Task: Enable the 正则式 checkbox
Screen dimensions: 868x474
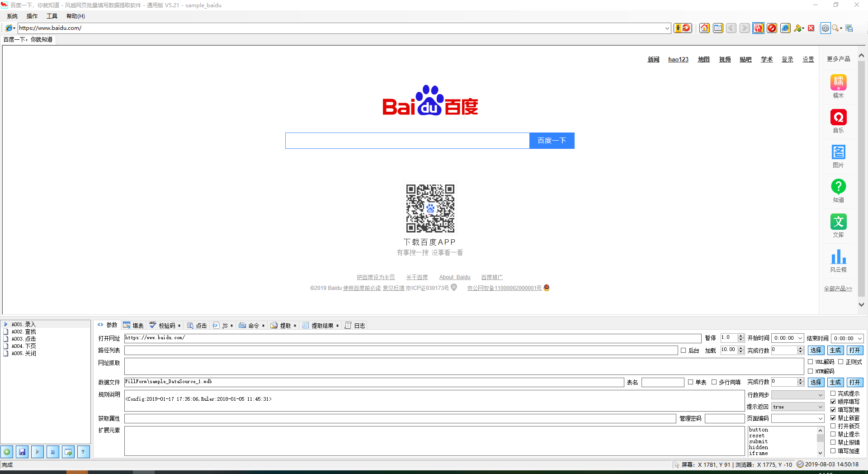Action: (x=841, y=362)
